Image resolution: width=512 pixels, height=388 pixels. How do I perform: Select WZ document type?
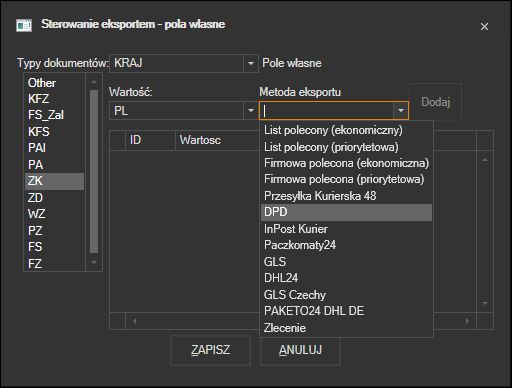[x=54, y=214]
